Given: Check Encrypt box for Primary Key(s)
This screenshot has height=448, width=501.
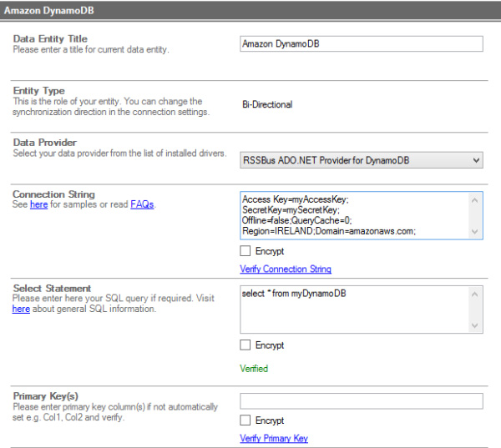Looking at the screenshot, I should (245, 420).
